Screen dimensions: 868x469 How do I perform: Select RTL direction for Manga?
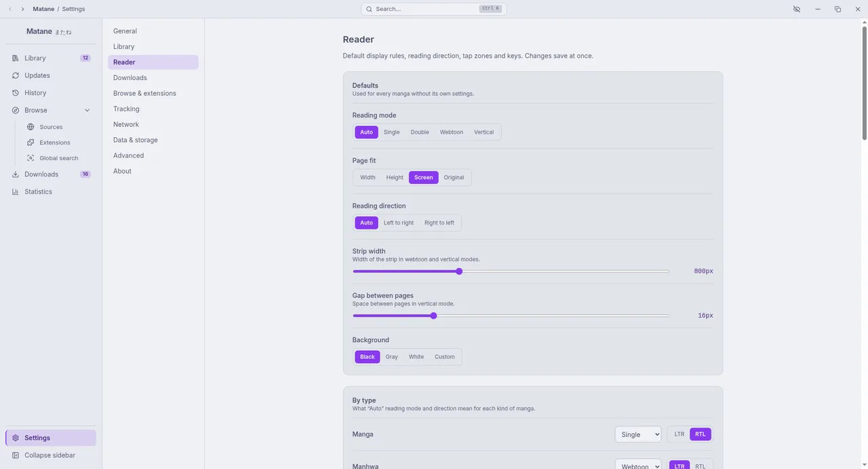click(x=701, y=434)
